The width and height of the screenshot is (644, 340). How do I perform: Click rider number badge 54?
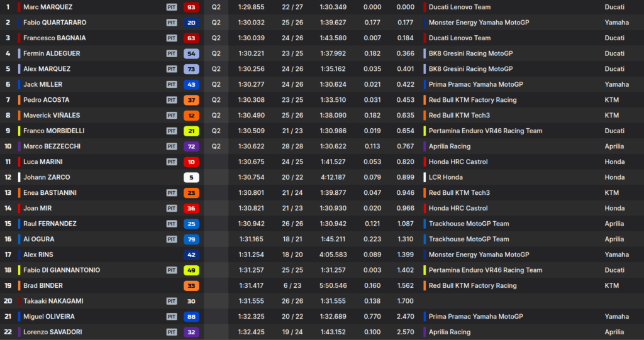[x=191, y=53]
